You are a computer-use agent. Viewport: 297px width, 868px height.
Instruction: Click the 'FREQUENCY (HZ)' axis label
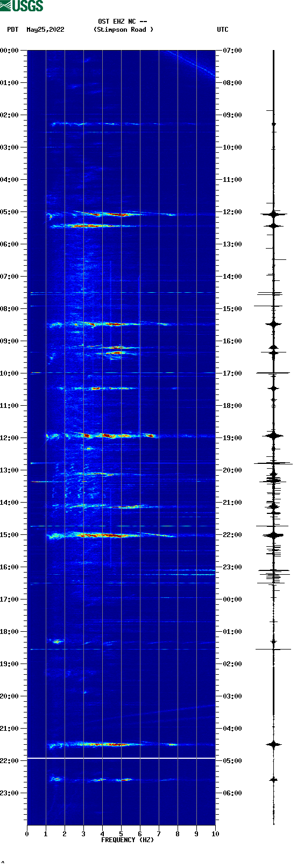tap(128, 840)
